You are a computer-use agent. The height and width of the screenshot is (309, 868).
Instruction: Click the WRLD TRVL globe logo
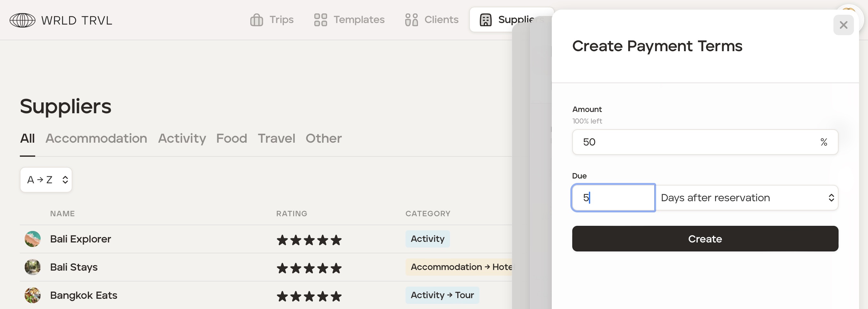tap(22, 20)
